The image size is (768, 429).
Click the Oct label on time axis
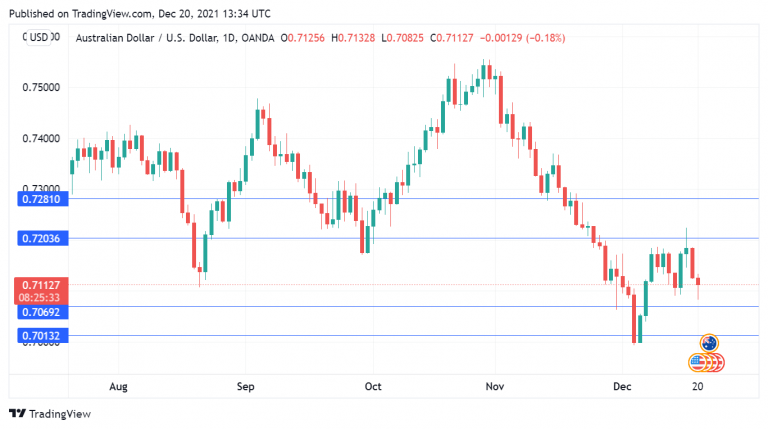(373, 385)
